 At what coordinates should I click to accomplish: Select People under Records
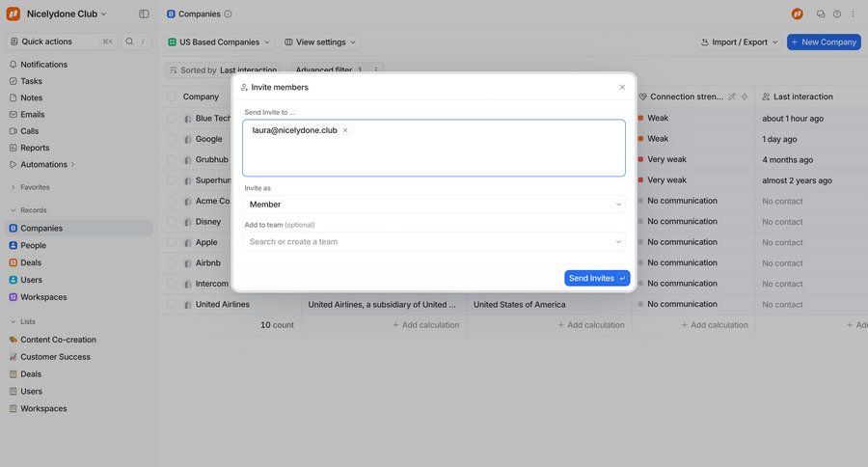[79, 245]
